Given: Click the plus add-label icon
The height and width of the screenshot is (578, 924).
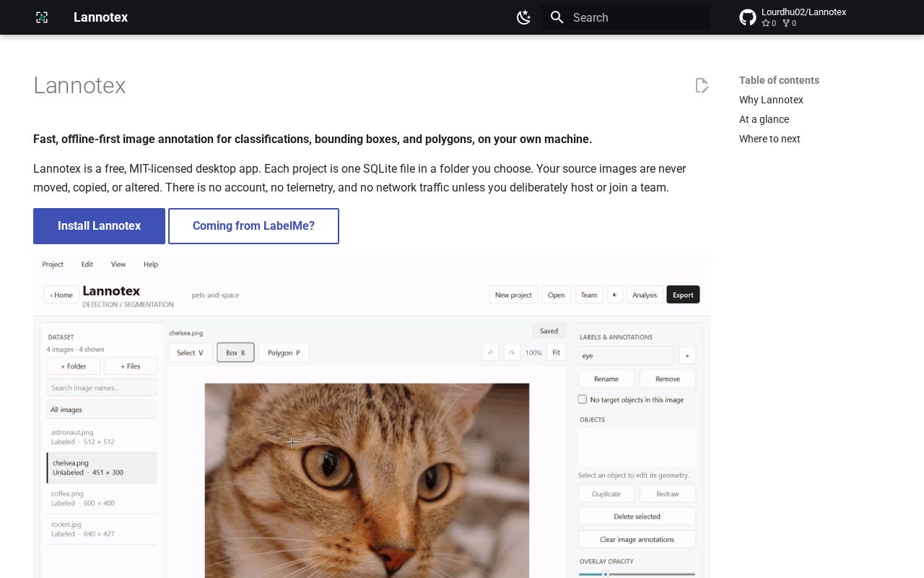Looking at the screenshot, I should [x=687, y=355].
